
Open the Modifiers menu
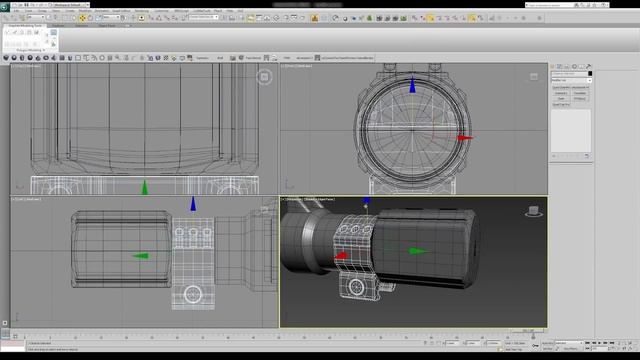pos(85,11)
